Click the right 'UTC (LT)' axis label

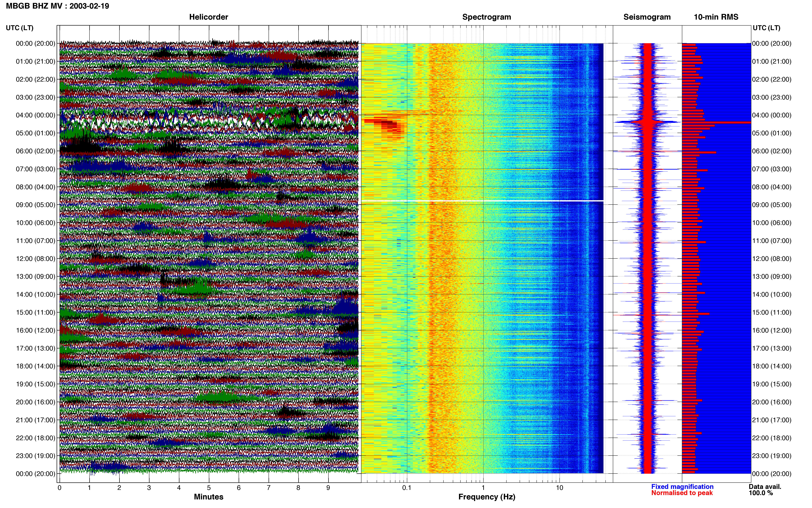(766, 28)
